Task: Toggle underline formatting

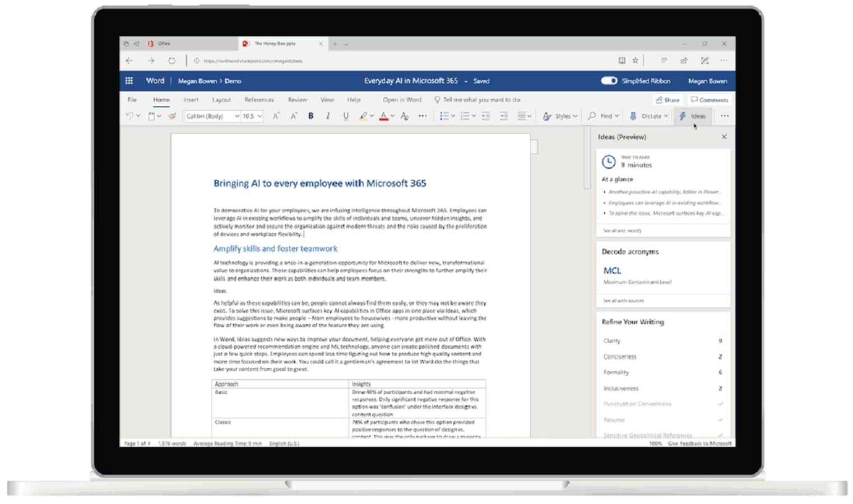Action: 345,116
